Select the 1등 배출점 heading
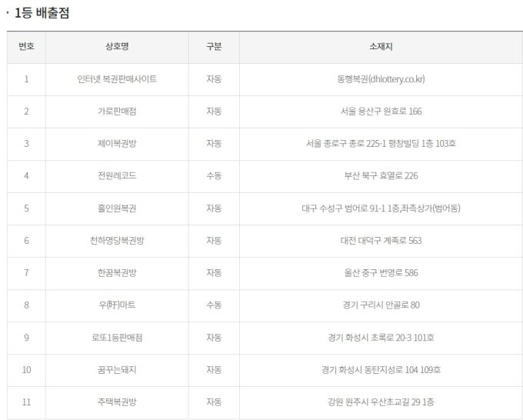The image size is (523, 420). click(x=42, y=13)
